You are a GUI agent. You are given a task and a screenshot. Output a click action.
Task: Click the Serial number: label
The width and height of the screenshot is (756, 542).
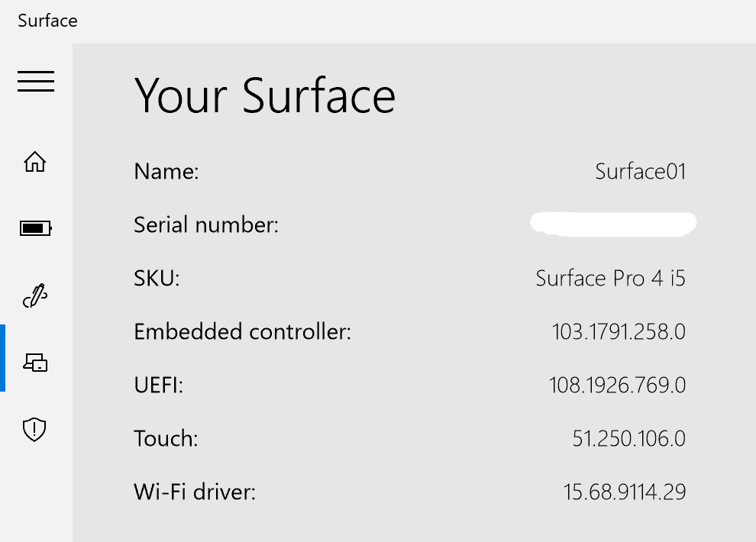point(206,225)
